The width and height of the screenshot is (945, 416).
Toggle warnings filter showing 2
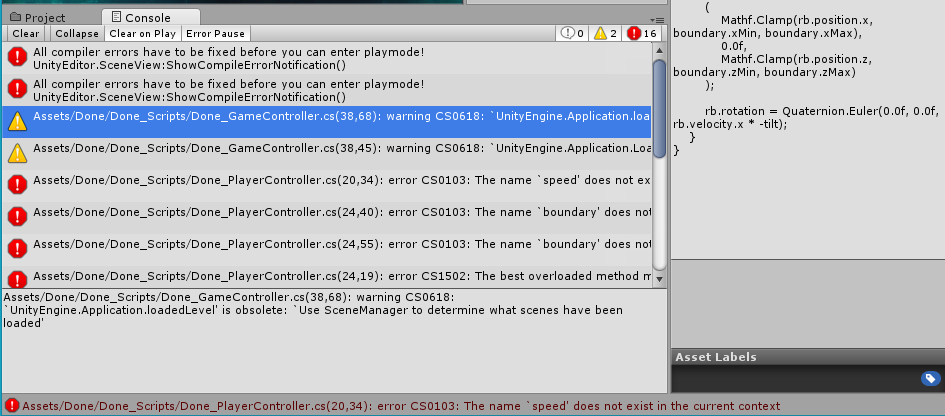[x=606, y=34]
